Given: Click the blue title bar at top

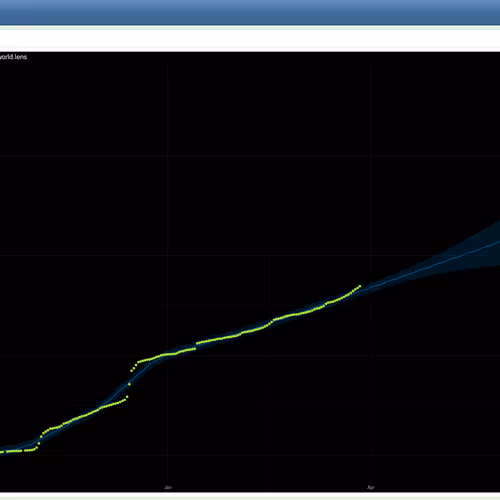Looking at the screenshot, I should pyautogui.click(x=250, y=12).
